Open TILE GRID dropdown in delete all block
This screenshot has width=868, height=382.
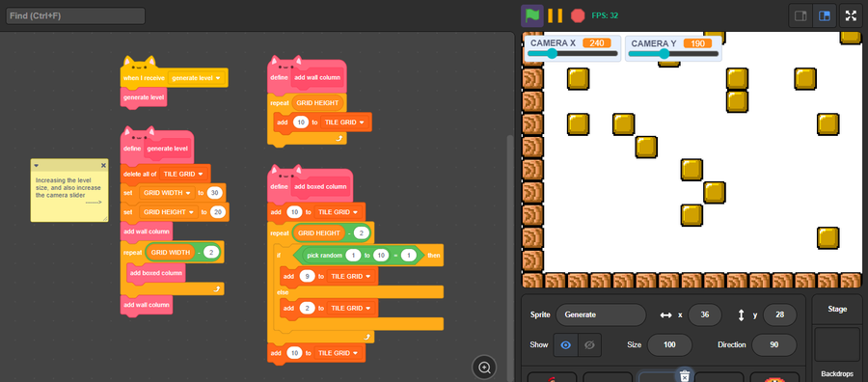click(x=183, y=174)
